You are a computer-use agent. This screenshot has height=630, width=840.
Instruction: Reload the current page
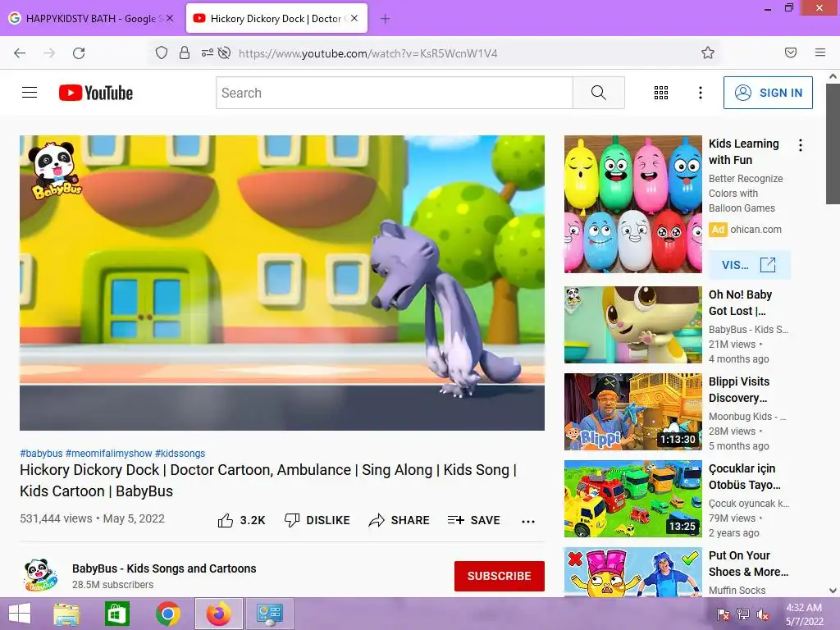click(x=79, y=53)
